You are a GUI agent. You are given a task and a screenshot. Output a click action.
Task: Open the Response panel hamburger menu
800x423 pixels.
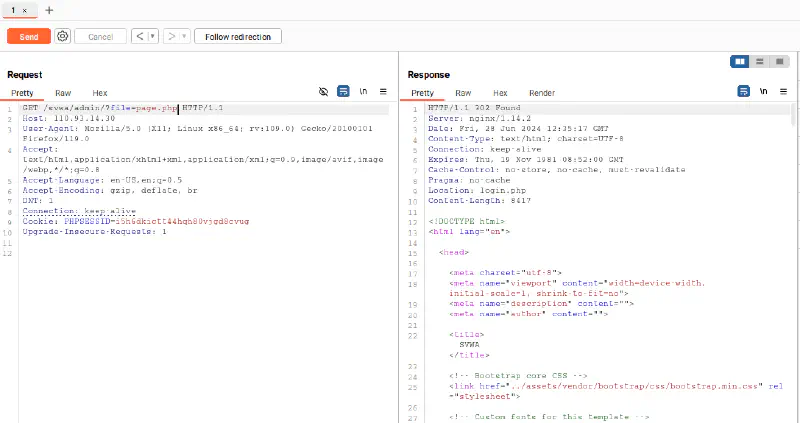coord(783,92)
